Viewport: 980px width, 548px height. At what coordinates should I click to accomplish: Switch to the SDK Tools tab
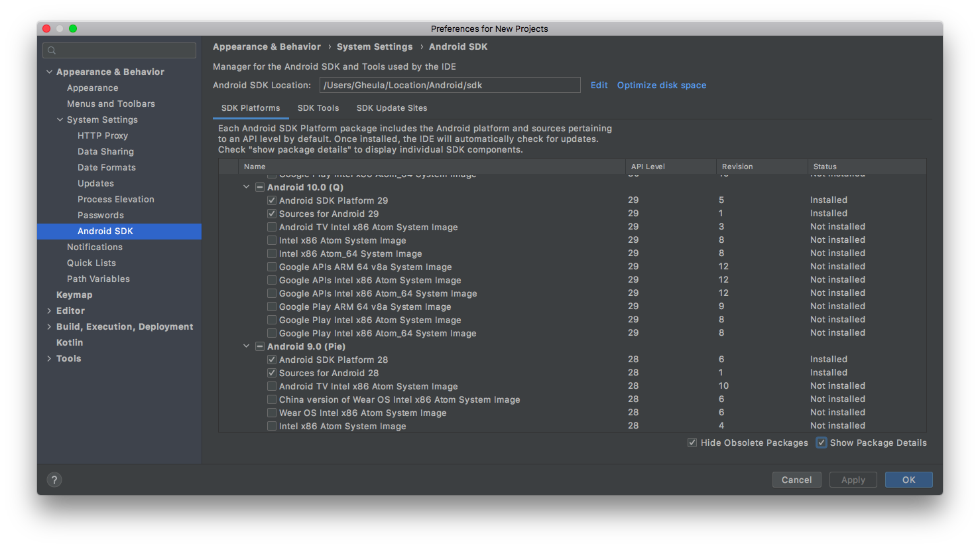[318, 108]
